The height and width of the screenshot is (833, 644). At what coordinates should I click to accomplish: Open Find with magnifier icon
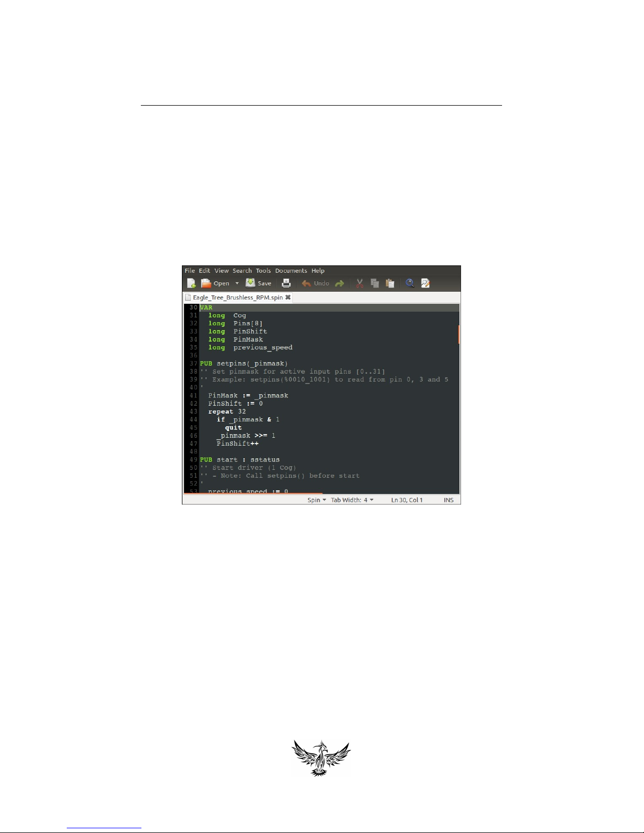[410, 283]
